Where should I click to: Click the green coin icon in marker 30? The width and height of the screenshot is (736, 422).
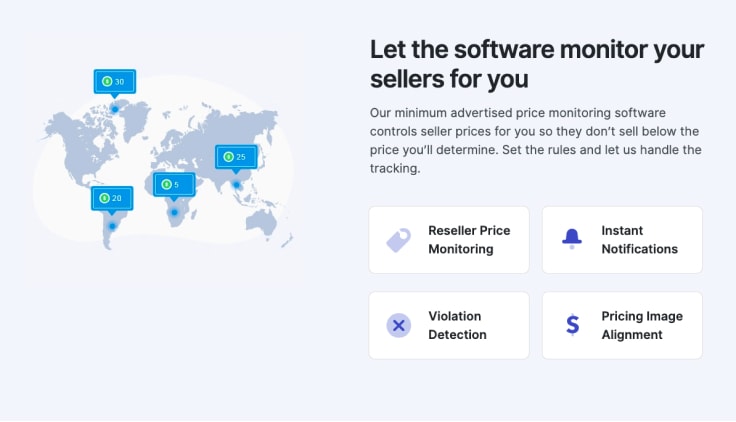point(107,81)
